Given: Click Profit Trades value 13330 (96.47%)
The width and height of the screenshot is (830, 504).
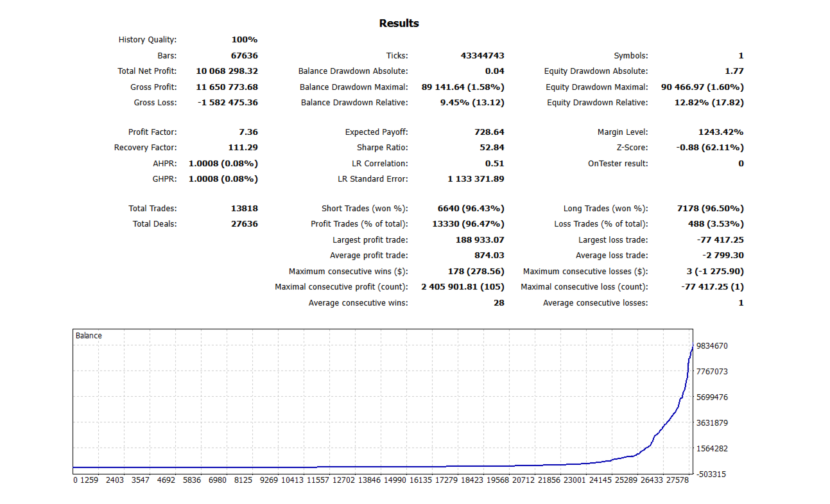Looking at the screenshot, I should click(469, 224).
